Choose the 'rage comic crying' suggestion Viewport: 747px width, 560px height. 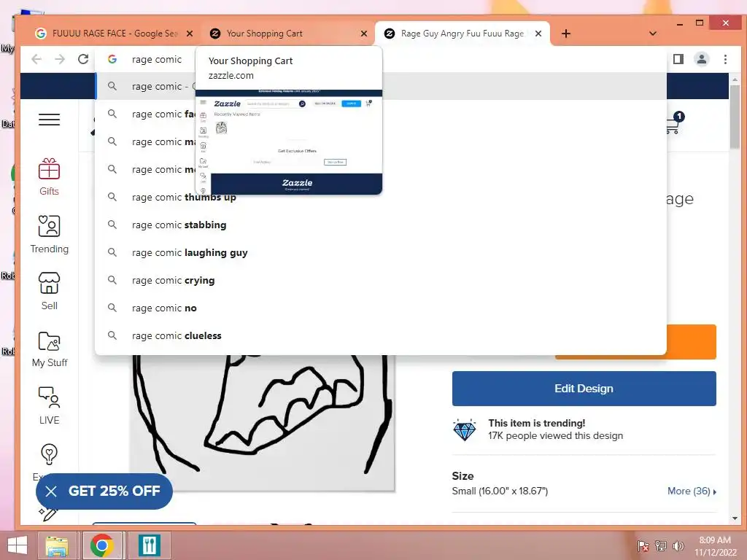click(380, 281)
